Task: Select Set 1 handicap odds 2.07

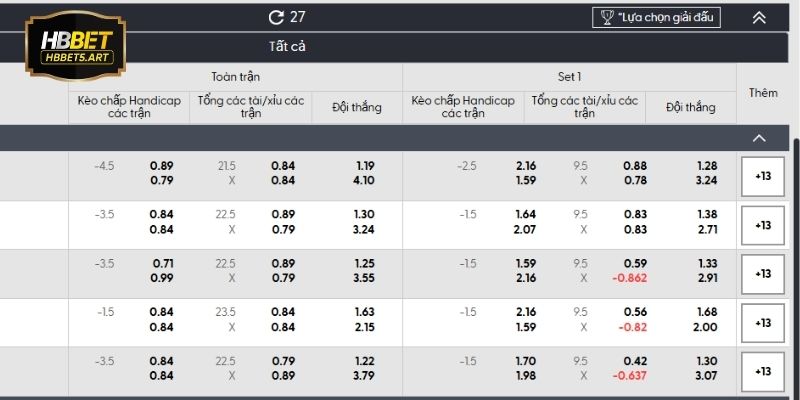Action: [x=526, y=229]
